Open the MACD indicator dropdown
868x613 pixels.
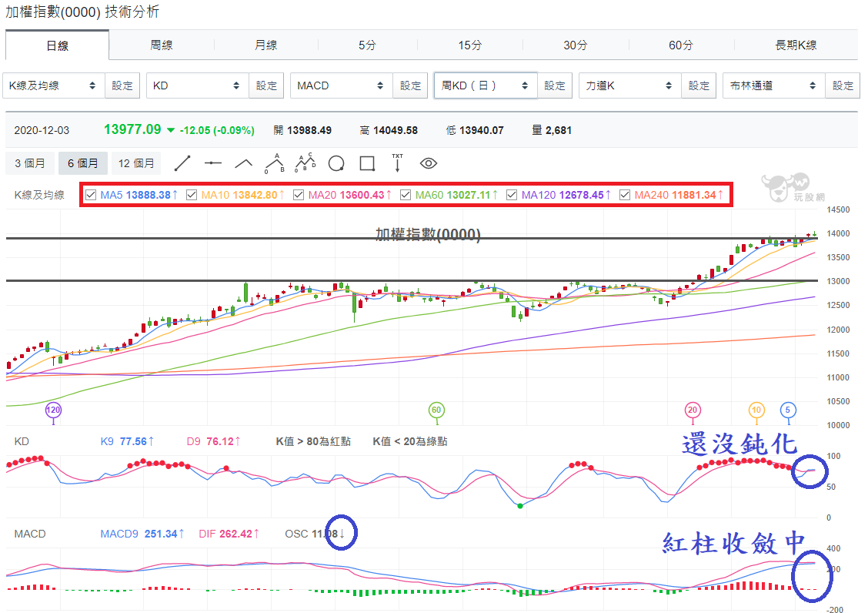click(342, 86)
